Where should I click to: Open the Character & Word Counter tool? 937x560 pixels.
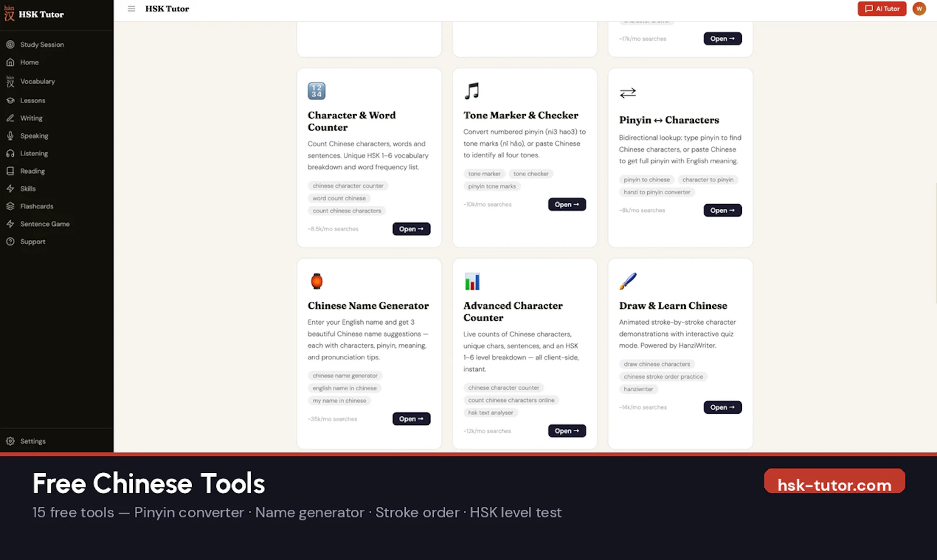411,229
